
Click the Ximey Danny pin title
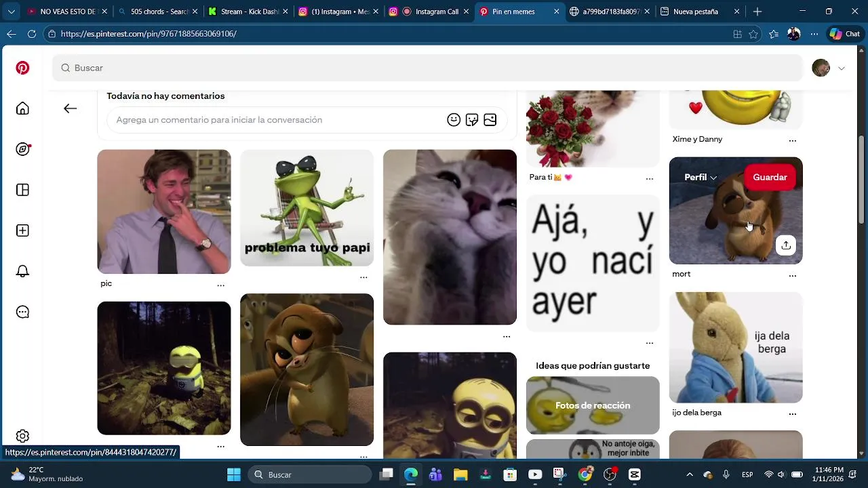(x=697, y=139)
